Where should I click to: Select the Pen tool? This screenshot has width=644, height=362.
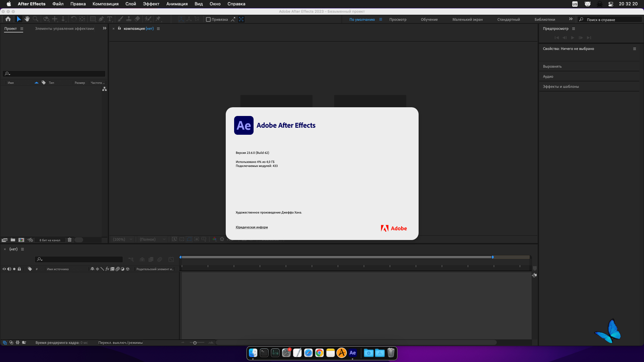tap(101, 19)
